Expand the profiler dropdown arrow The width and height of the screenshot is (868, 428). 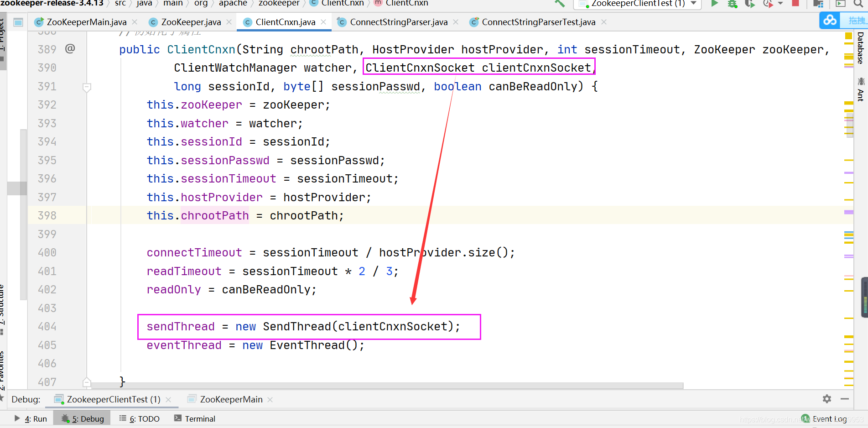(780, 4)
